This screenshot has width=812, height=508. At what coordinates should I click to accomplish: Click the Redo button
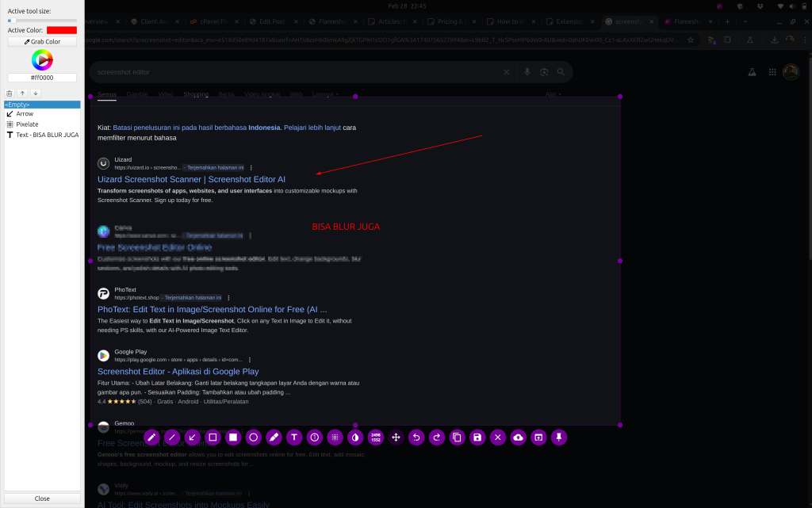click(437, 437)
